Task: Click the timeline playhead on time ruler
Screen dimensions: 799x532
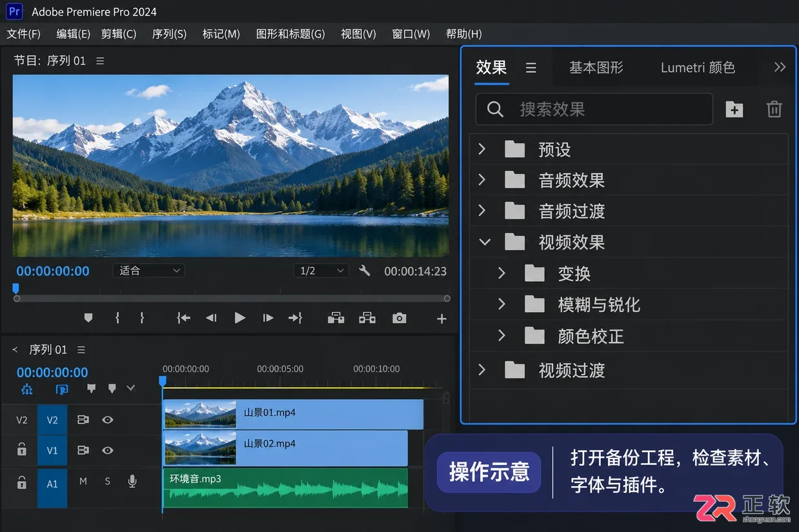Action: 163,381
